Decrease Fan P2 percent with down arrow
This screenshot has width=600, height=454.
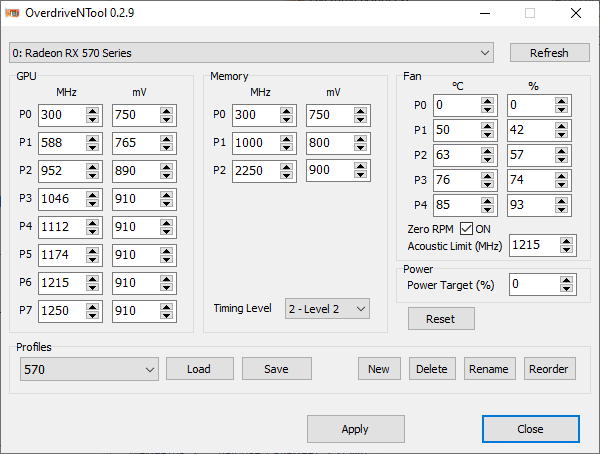(x=561, y=159)
